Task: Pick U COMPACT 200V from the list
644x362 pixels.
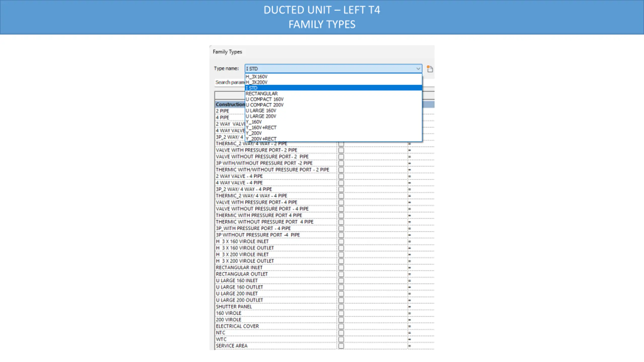Action: 333,105
